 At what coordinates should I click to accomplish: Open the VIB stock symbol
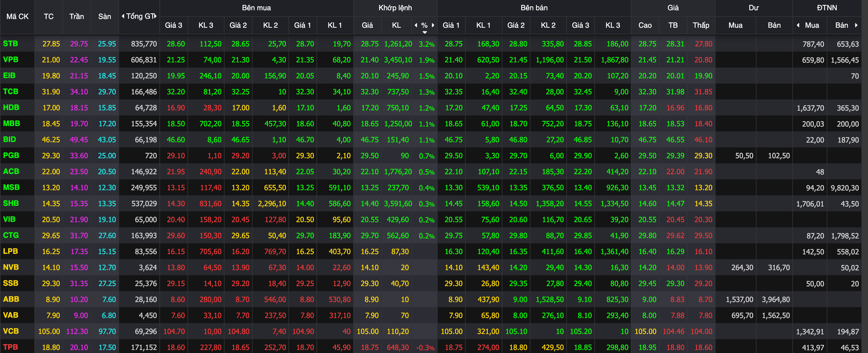pos(9,219)
